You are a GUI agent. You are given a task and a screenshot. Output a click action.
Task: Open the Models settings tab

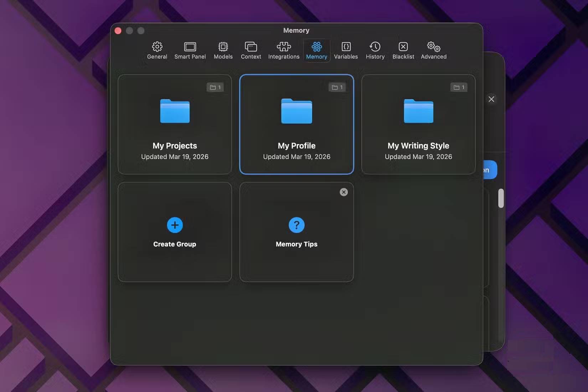click(x=223, y=50)
